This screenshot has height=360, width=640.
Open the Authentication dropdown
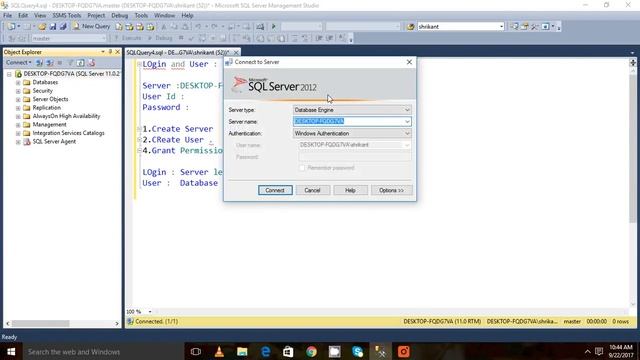(x=352, y=133)
